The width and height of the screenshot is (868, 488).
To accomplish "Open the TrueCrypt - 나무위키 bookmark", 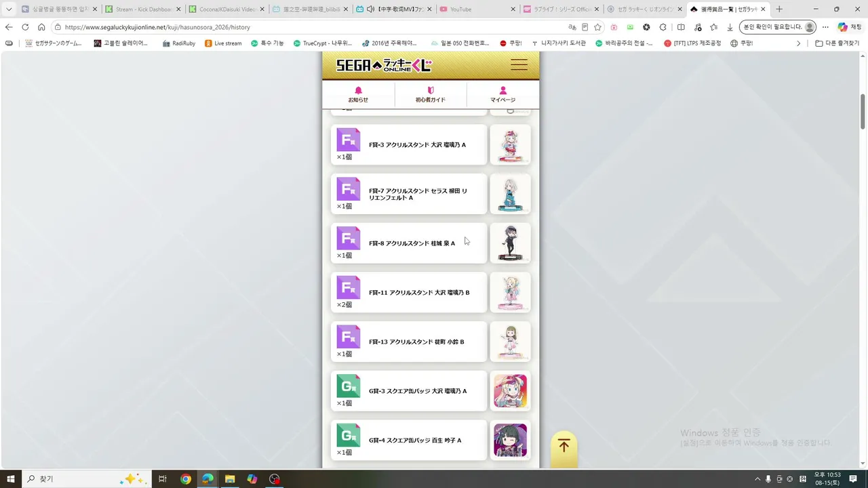I will (322, 43).
